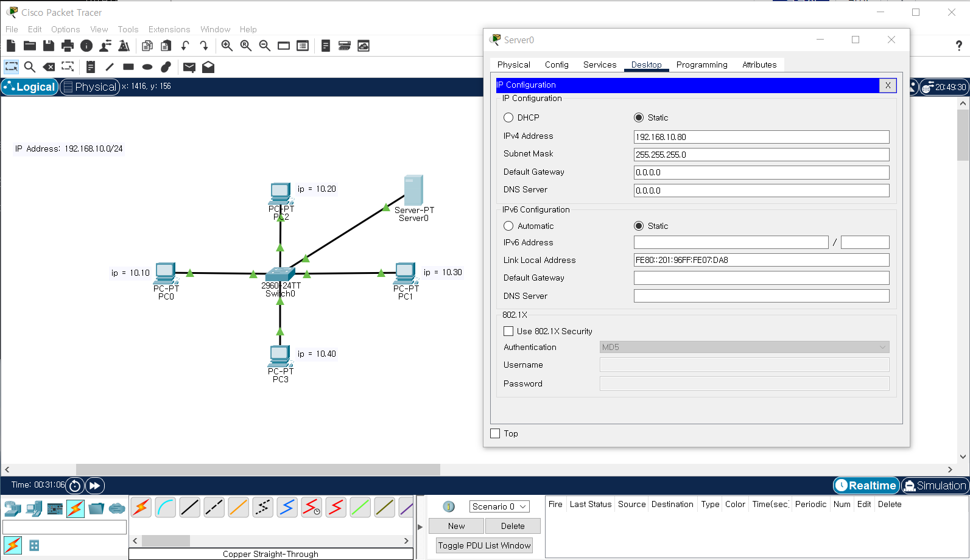Choose the End Devices category icon
This screenshot has width=970, height=560.
pyautogui.click(x=34, y=508)
